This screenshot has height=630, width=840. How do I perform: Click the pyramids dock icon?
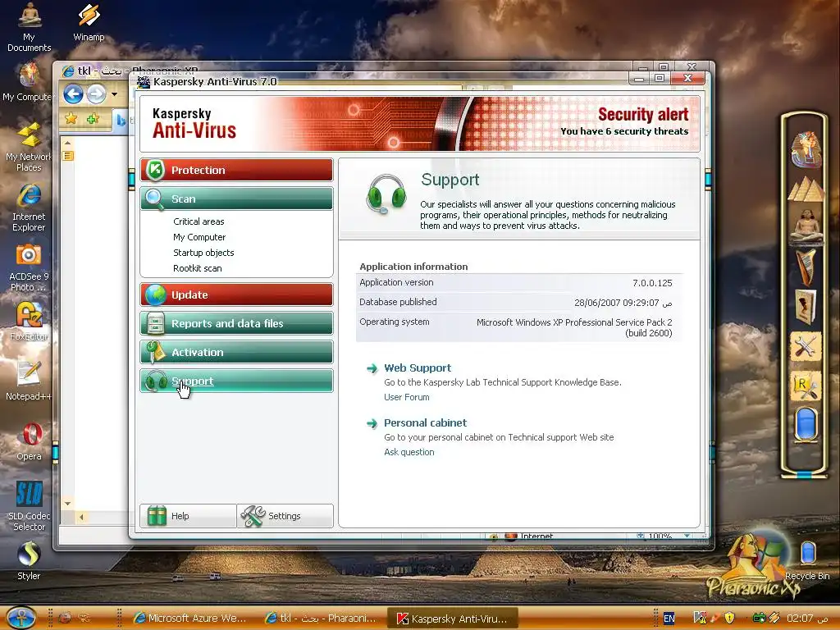[806, 190]
